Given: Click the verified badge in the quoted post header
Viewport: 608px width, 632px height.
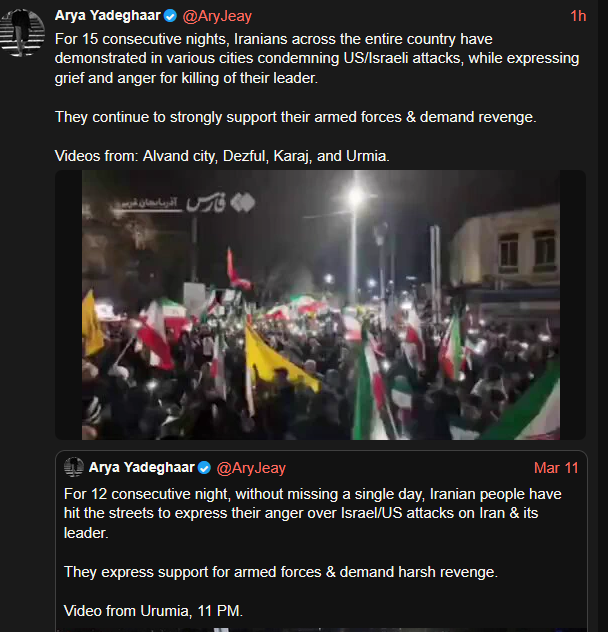Looking at the screenshot, I should coord(204,468).
